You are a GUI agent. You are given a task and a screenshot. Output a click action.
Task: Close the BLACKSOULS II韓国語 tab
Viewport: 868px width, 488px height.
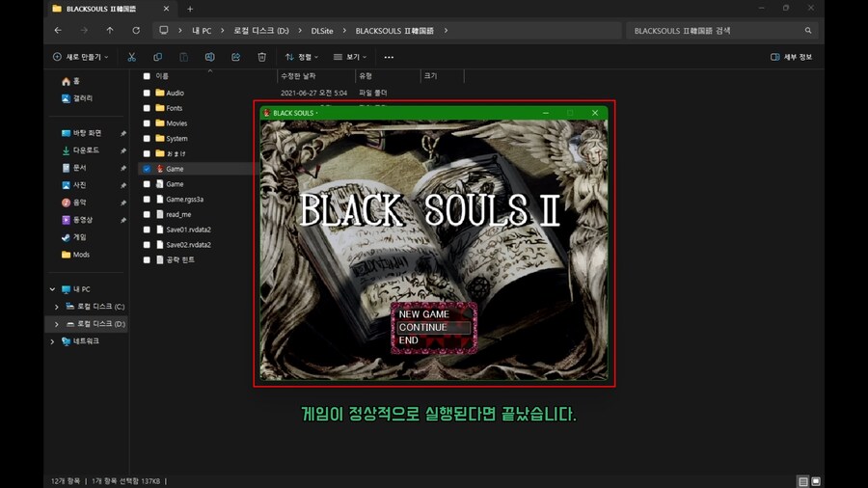166,9
